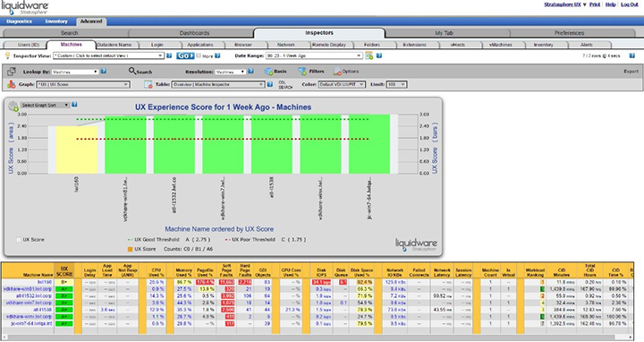Open the Preferences tab
644x342 pixels.
click(569, 33)
